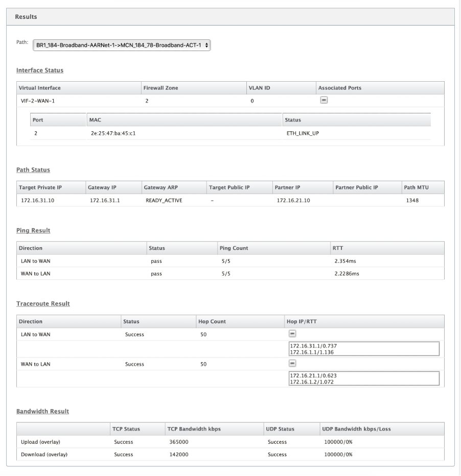Select the Ping Count column header
The width and height of the screenshot is (461, 476).
pos(274,248)
